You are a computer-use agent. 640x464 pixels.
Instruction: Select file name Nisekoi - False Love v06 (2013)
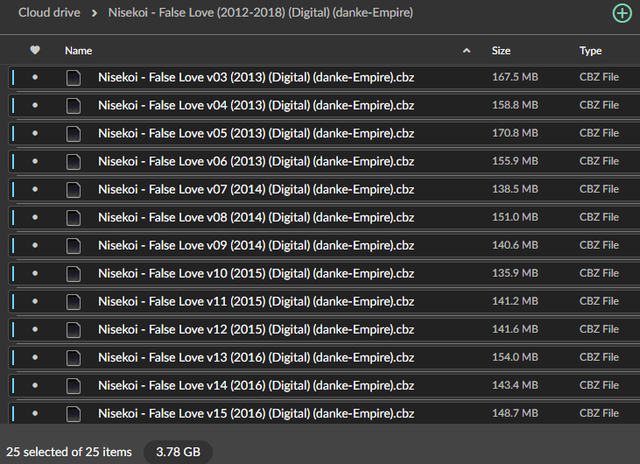click(x=256, y=162)
